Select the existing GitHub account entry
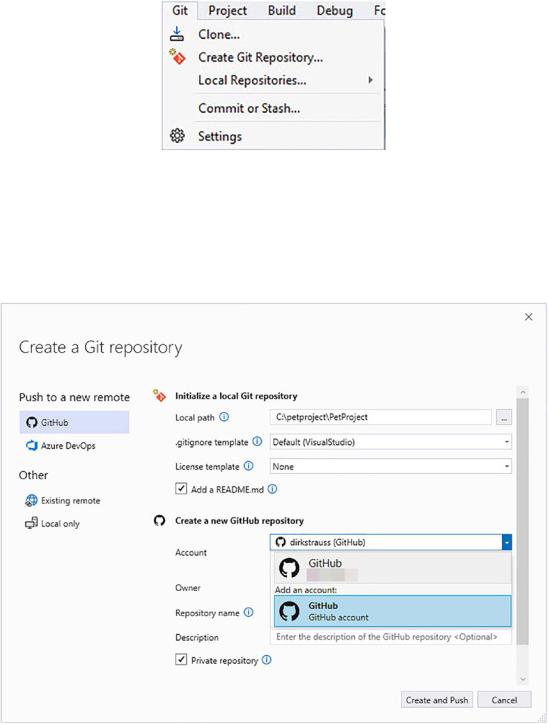The height and width of the screenshot is (724, 548). [392, 568]
